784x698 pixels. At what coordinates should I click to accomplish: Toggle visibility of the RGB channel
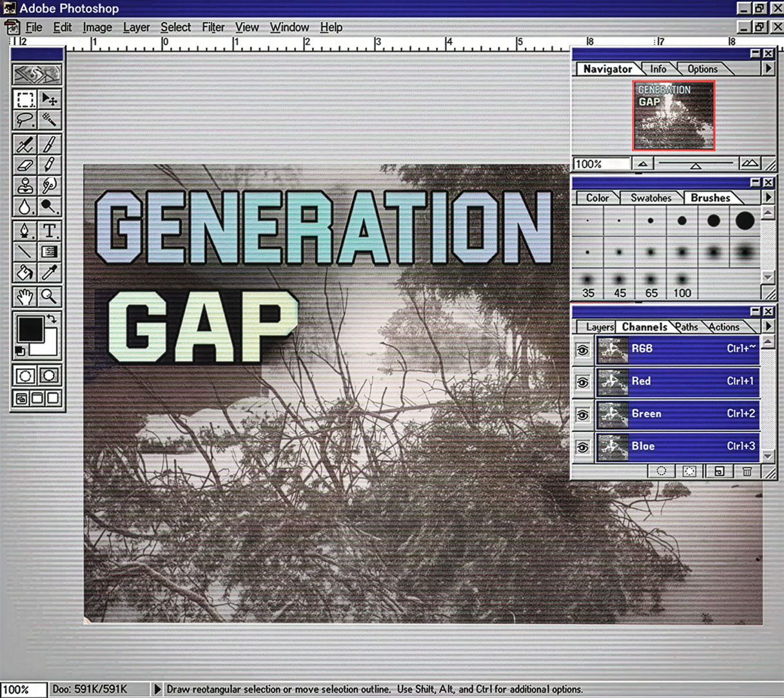583,349
